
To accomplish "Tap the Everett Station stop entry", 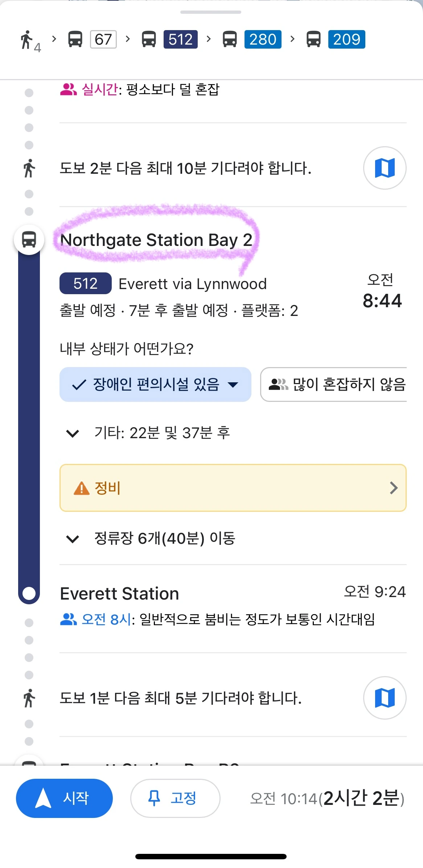I will click(x=120, y=594).
